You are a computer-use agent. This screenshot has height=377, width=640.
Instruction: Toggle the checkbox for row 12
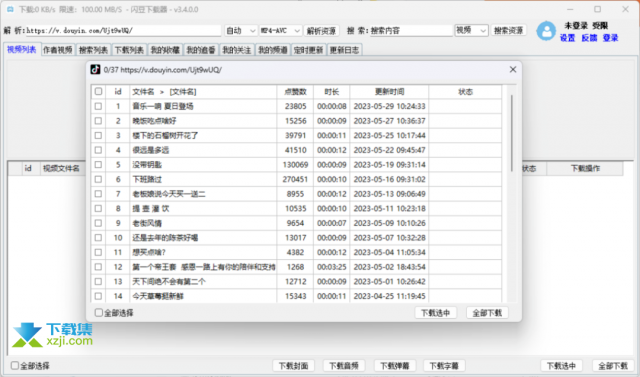pos(98,267)
